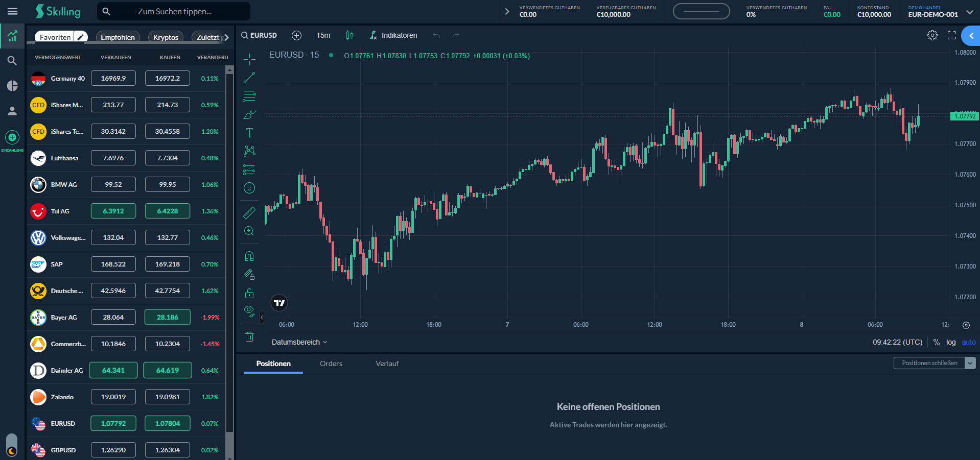Select the long position forecast tool
The height and width of the screenshot is (460, 980).
(249, 170)
